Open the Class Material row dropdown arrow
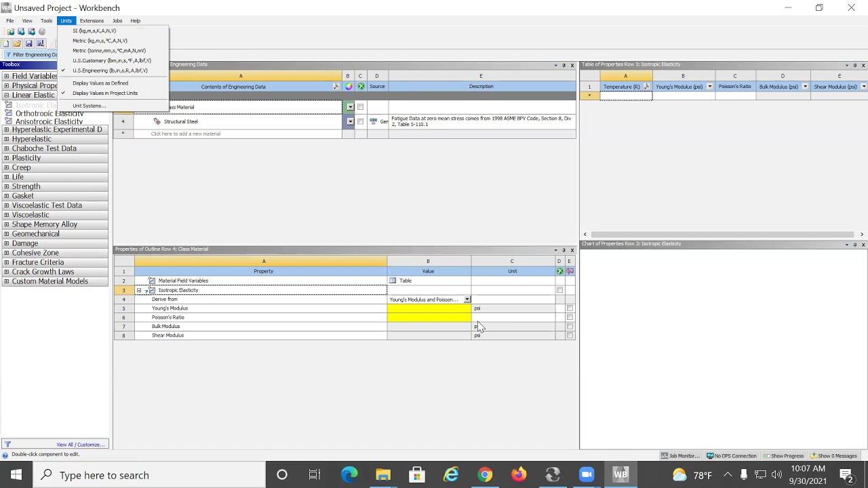Screen dimensions: 868x488 click(350, 107)
